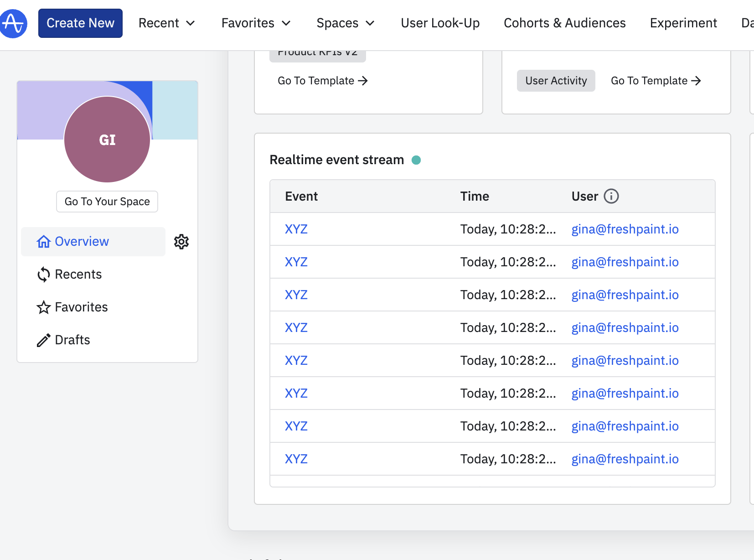The height and width of the screenshot is (560, 754).
Task: Expand the Spaces dropdown menu
Action: point(345,23)
